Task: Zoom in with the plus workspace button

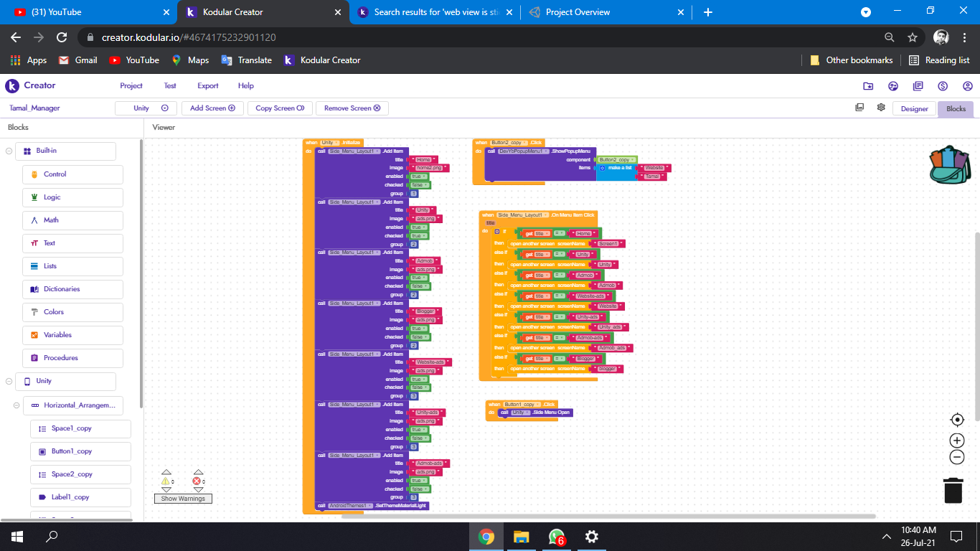Action: click(x=956, y=441)
